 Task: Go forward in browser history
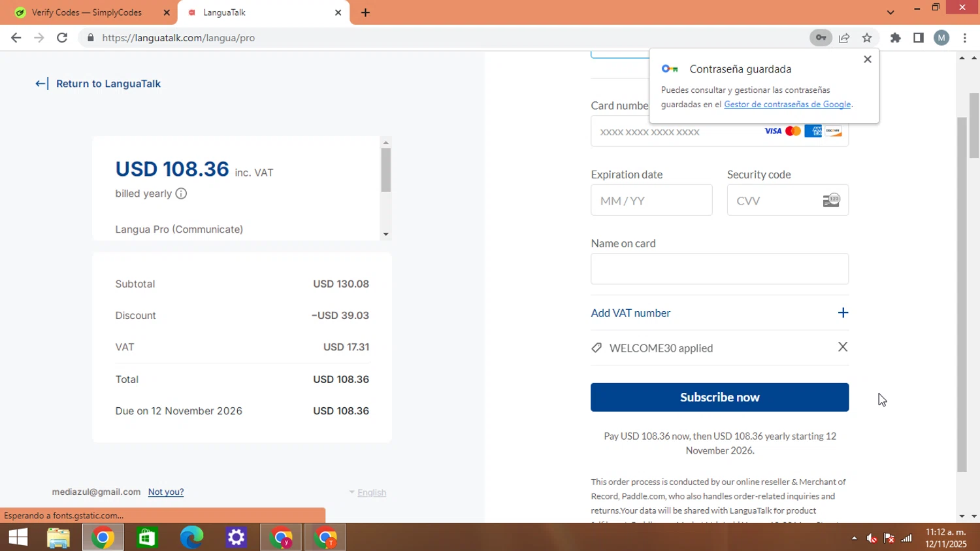coord(39,38)
